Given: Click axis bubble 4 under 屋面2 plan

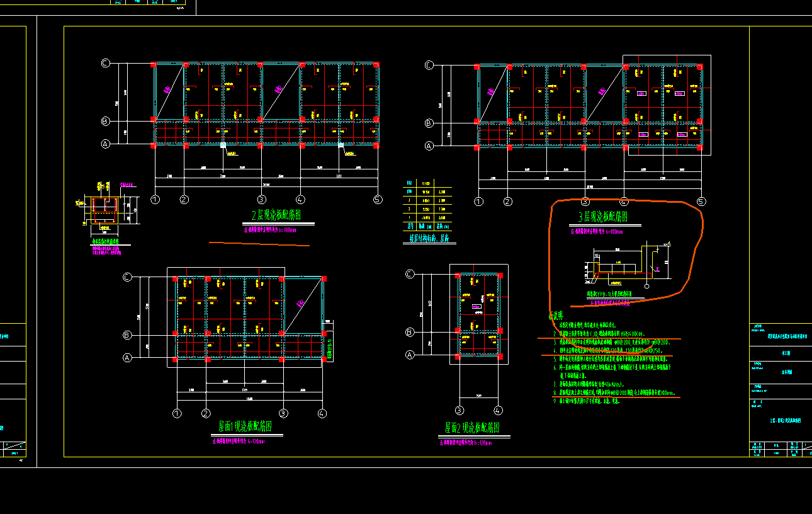Looking at the screenshot, I should (x=498, y=411).
